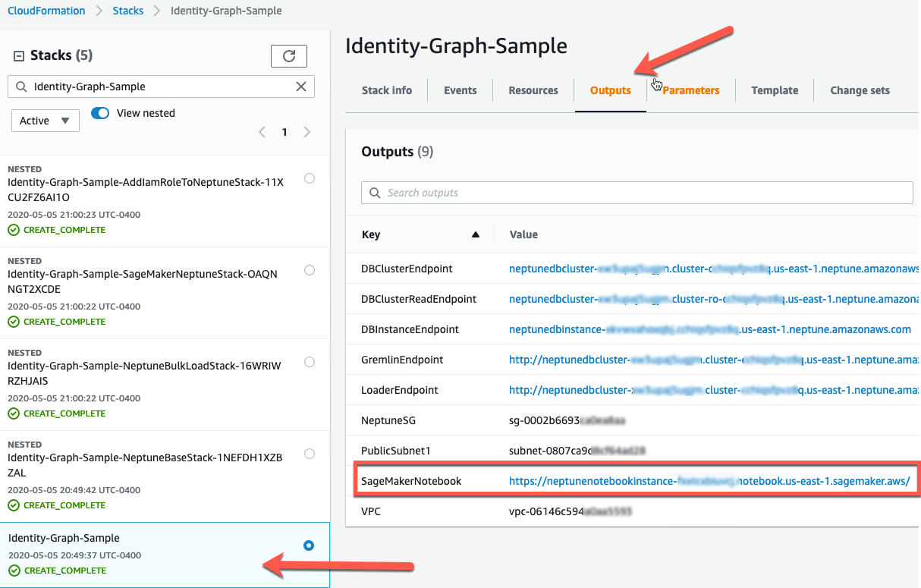The width and height of the screenshot is (921, 588).
Task: Click CREATE_COMPLETE status of NeptuneBaseStack
Action: 64,505
